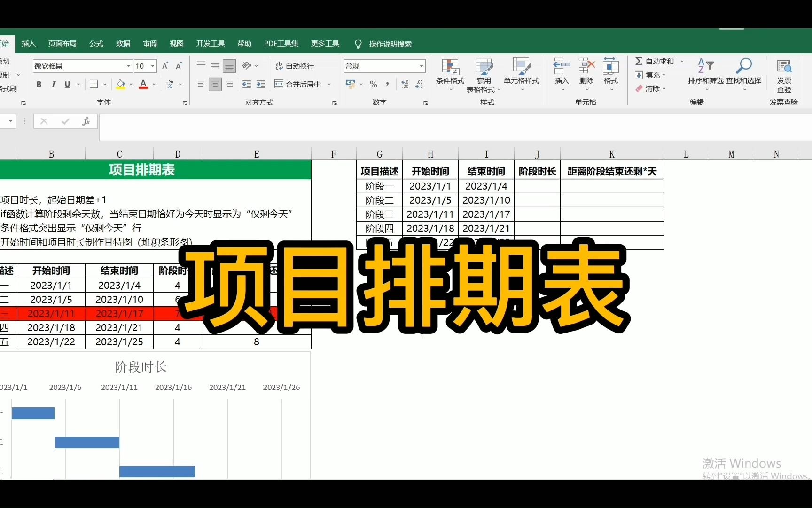Open 套用表格格式 table styles

click(484, 75)
